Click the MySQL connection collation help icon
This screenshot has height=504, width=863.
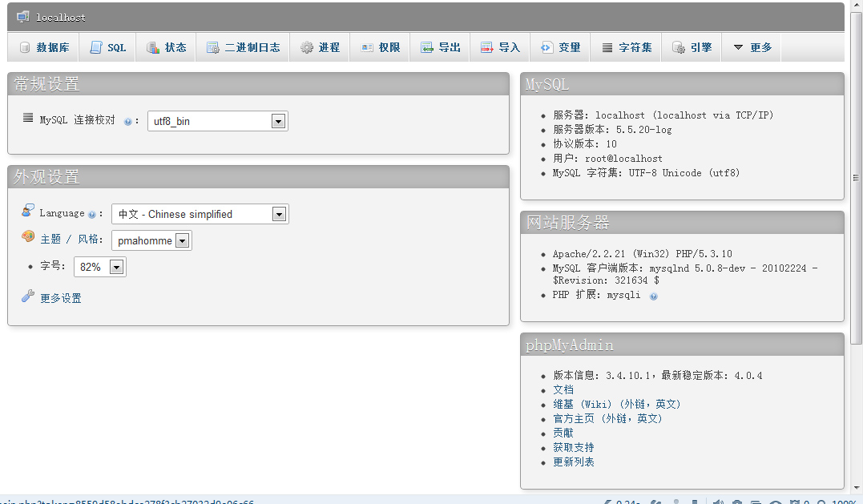[x=128, y=122]
